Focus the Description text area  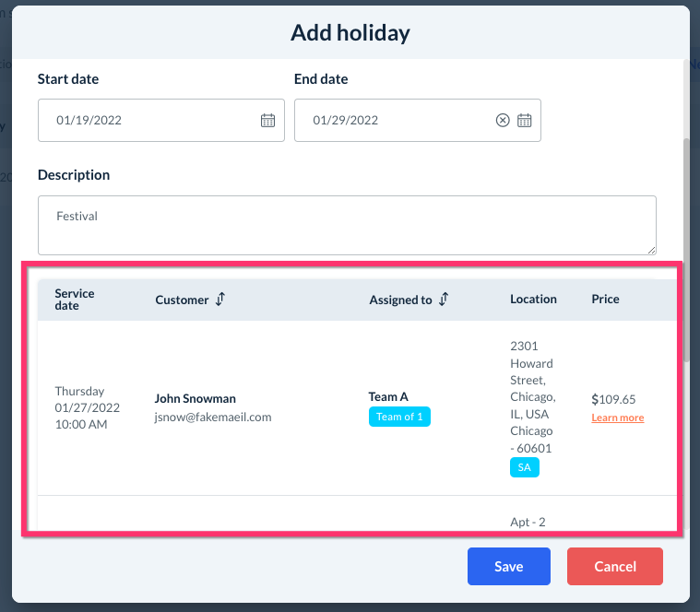tap(347, 224)
